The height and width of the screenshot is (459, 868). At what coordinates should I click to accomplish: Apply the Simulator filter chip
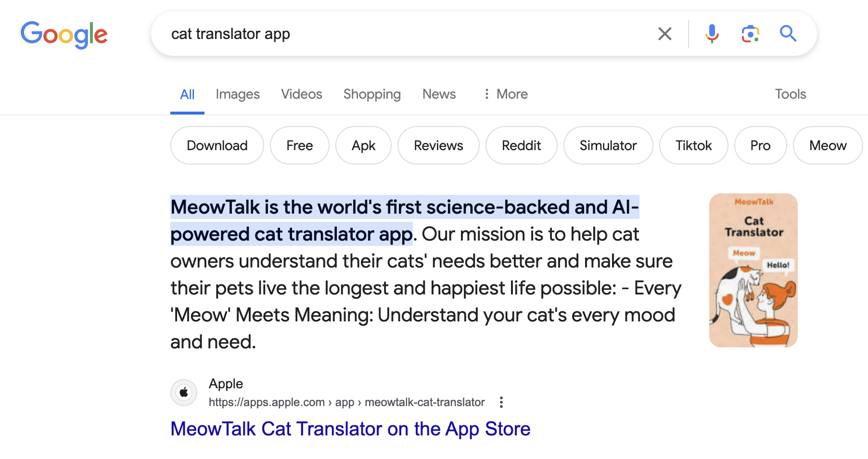pos(608,145)
